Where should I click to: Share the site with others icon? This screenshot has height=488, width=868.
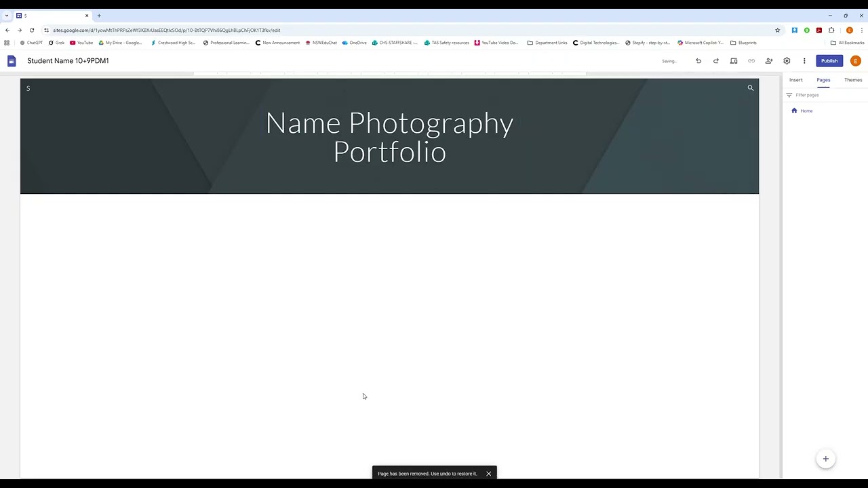click(769, 61)
